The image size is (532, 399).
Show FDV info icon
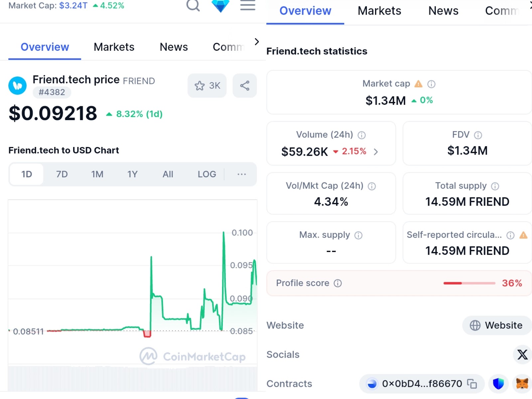[x=478, y=135]
